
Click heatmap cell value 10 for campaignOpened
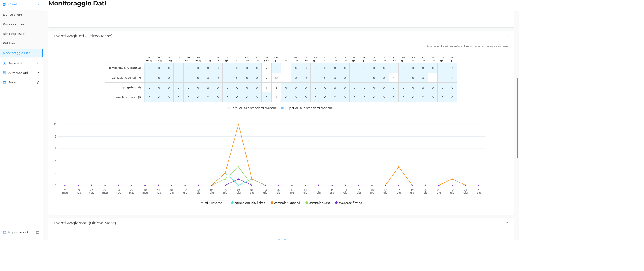[x=276, y=78]
